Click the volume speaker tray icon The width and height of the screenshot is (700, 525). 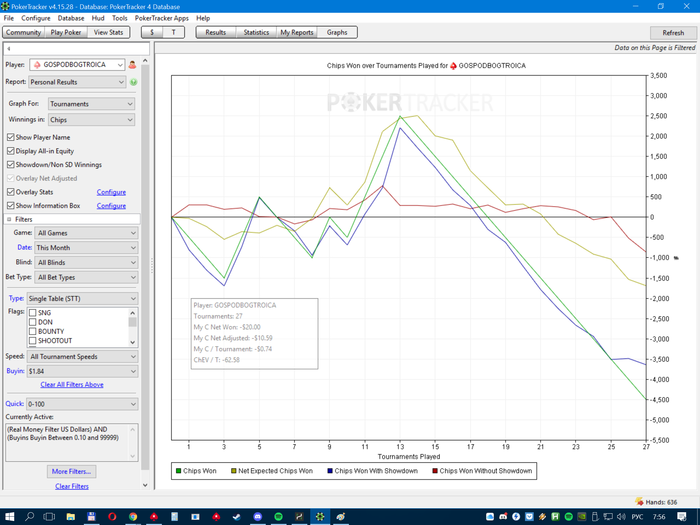tap(621, 517)
